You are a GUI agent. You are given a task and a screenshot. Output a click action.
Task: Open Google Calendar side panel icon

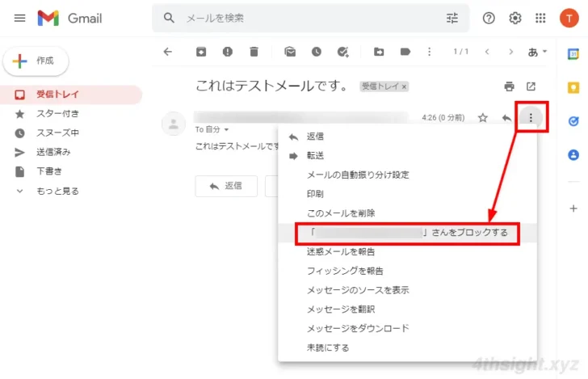click(573, 54)
